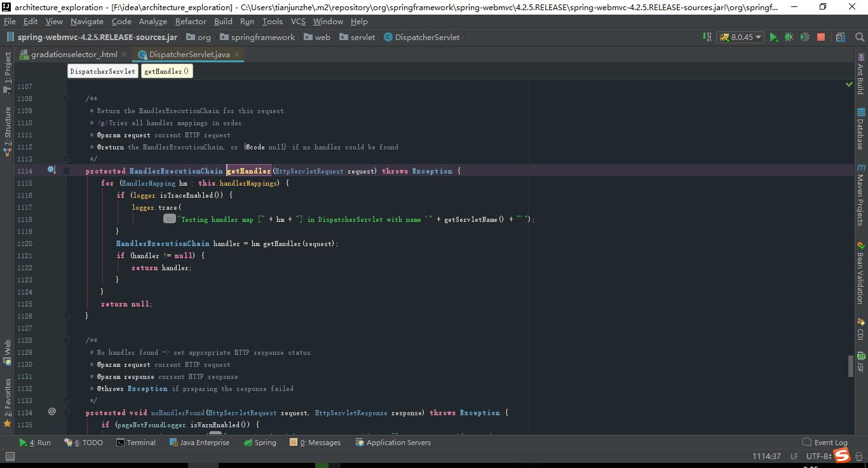Run the project with the green play icon

pyautogui.click(x=774, y=37)
